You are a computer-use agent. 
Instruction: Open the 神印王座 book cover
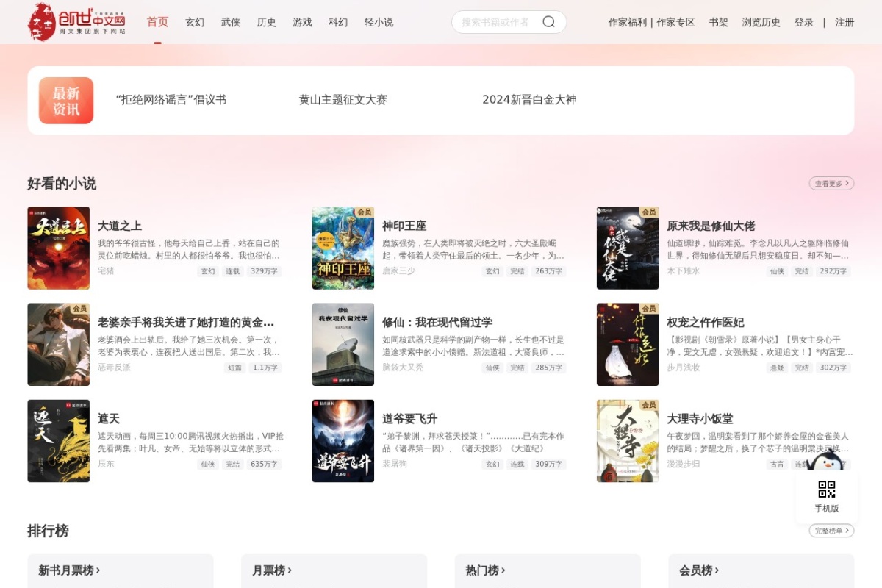(x=343, y=248)
